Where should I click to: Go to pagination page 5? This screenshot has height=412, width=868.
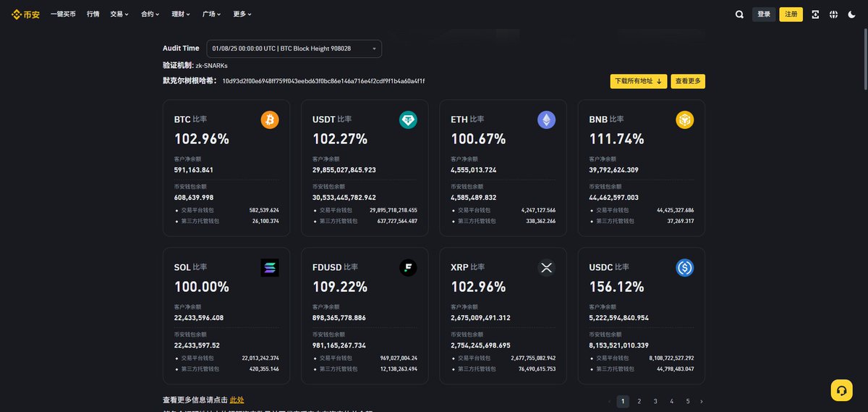(688, 401)
